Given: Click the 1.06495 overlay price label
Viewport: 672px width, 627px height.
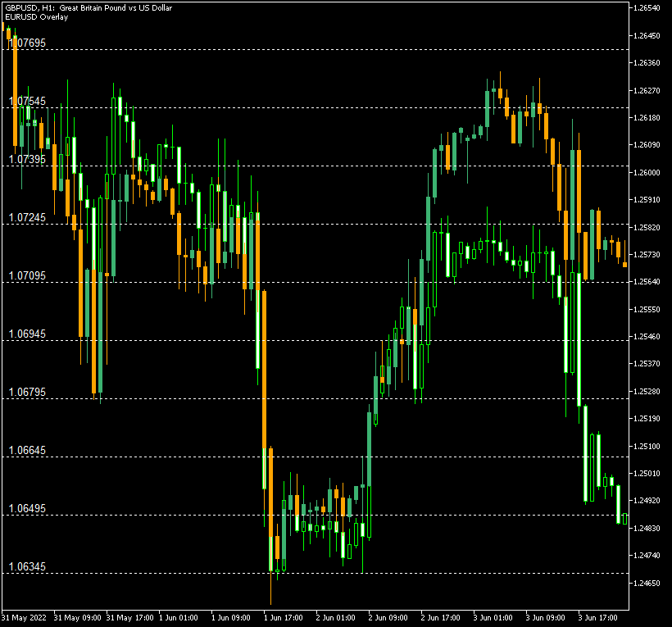Looking at the screenshot, I should click(27, 509).
